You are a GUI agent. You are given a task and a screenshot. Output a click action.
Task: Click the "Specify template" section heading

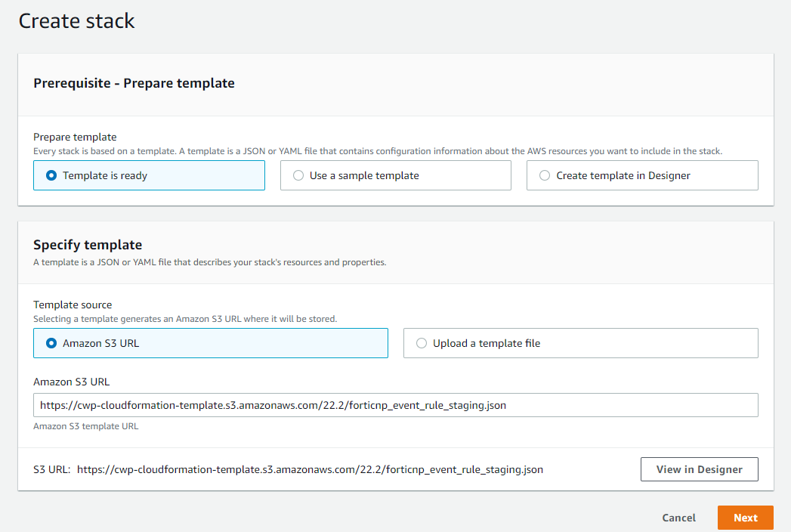[88, 245]
